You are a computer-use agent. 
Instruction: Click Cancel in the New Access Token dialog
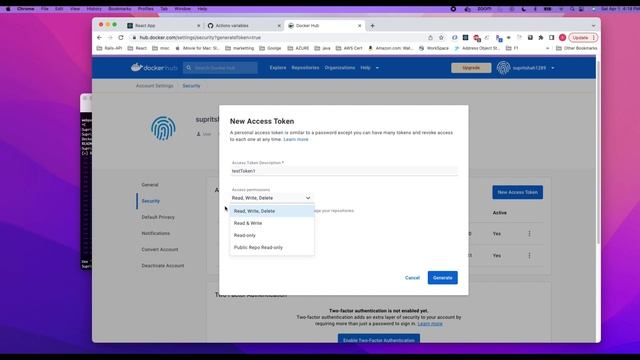(x=412, y=278)
